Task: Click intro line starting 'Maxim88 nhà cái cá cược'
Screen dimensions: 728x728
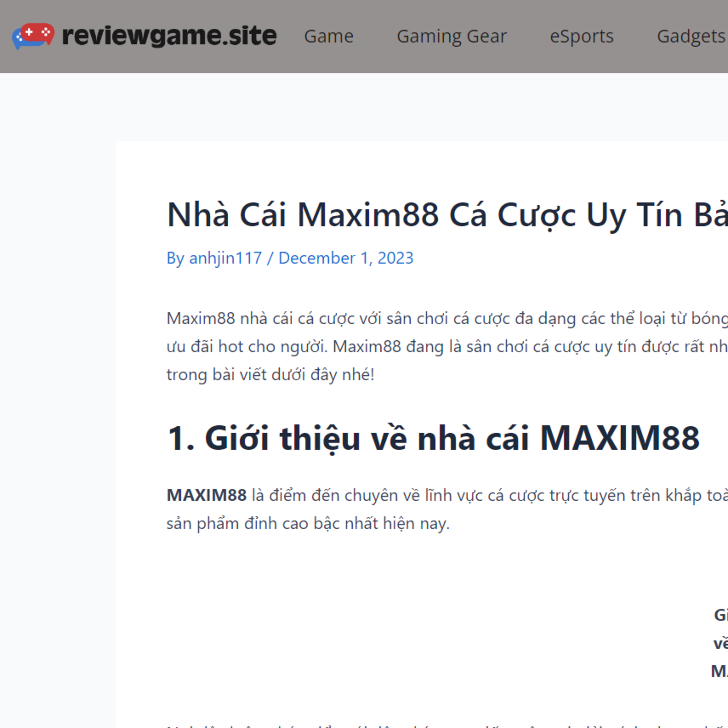Action: 447,318
